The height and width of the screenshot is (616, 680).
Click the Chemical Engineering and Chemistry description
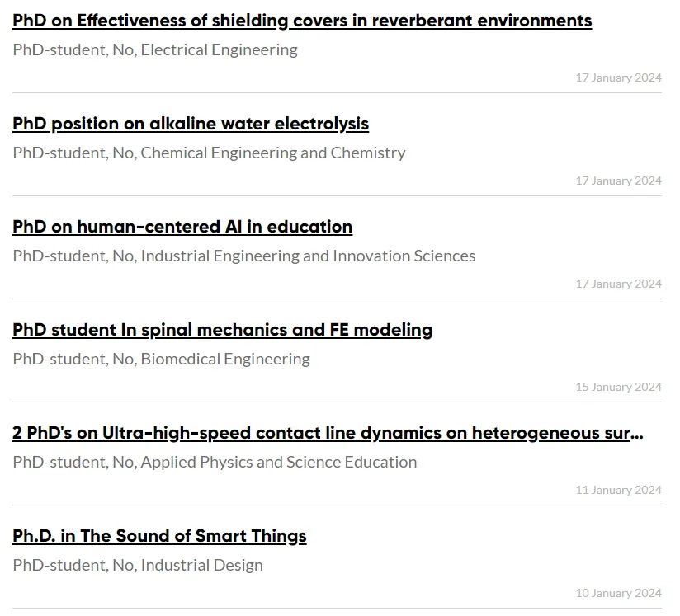pos(209,153)
